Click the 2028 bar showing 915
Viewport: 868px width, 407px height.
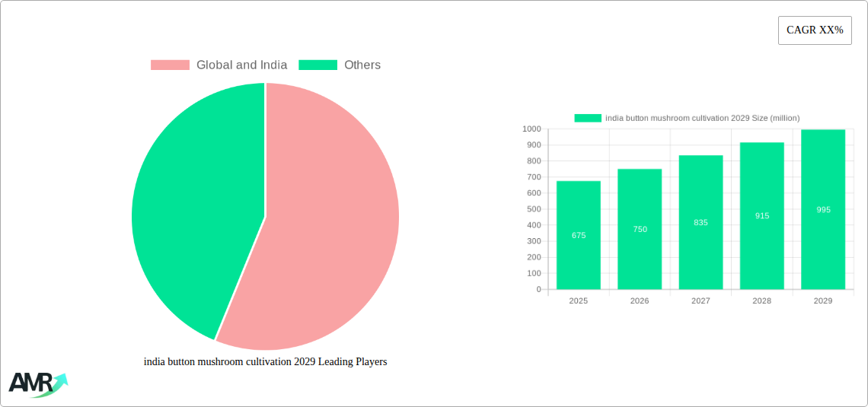tap(762, 216)
